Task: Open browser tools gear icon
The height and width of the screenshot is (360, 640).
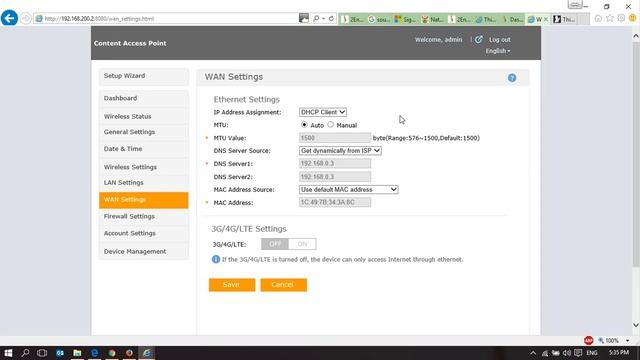Action: pyautogui.click(x=621, y=18)
